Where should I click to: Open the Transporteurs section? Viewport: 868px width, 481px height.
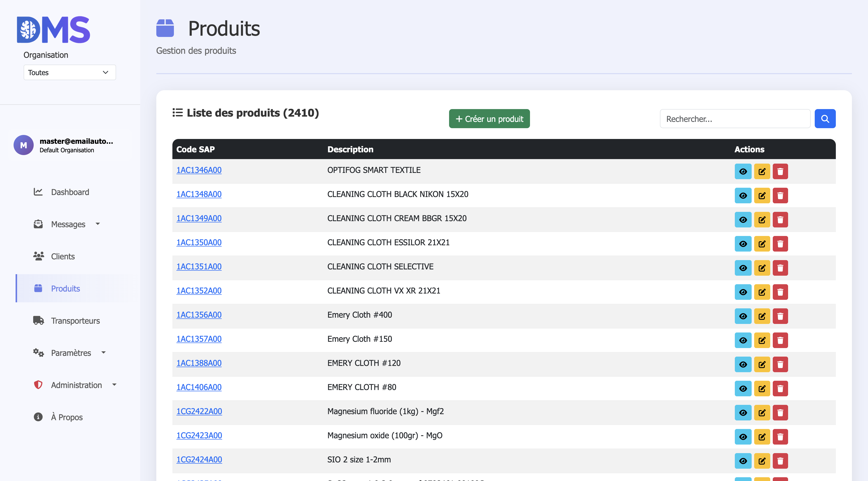tap(75, 321)
